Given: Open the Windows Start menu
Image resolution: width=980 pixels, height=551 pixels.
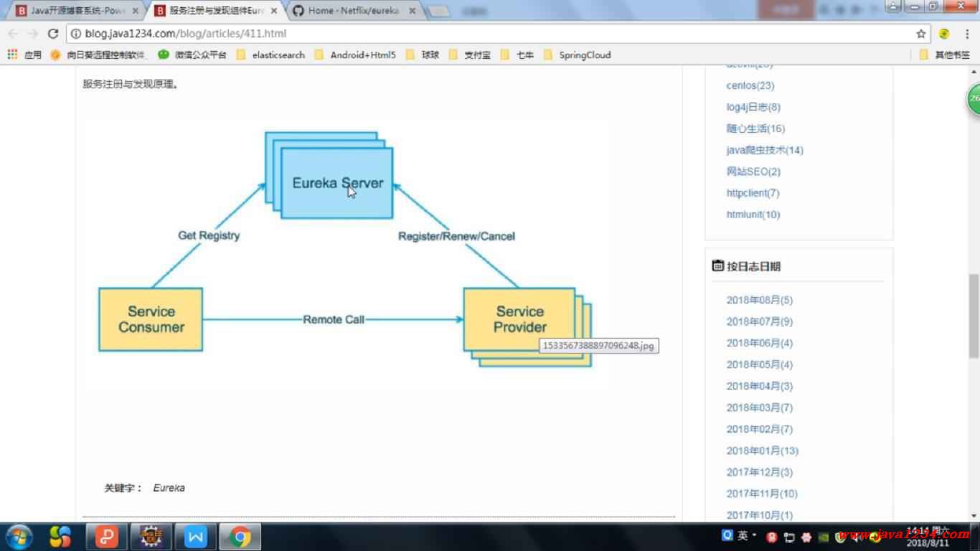Looking at the screenshot, I should pyautogui.click(x=18, y=537).
